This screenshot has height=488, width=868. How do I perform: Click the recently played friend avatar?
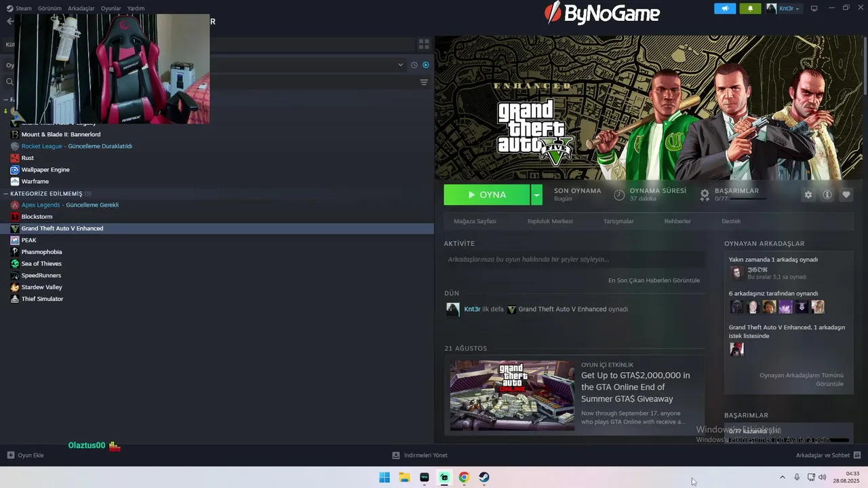click(x=736, y=272)
